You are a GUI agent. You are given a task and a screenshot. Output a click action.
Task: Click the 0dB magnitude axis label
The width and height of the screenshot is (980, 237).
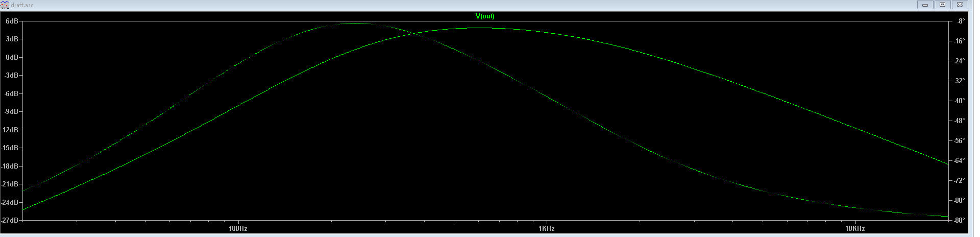[12, 57]
